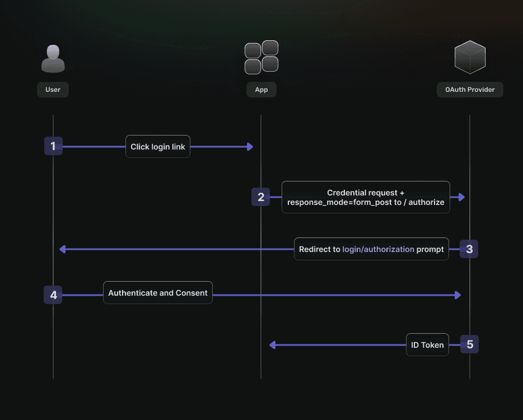The height and width of the screenshot is (420, 523).
Task: Click the Credential request message box
Action: click(x=366, y=197)
